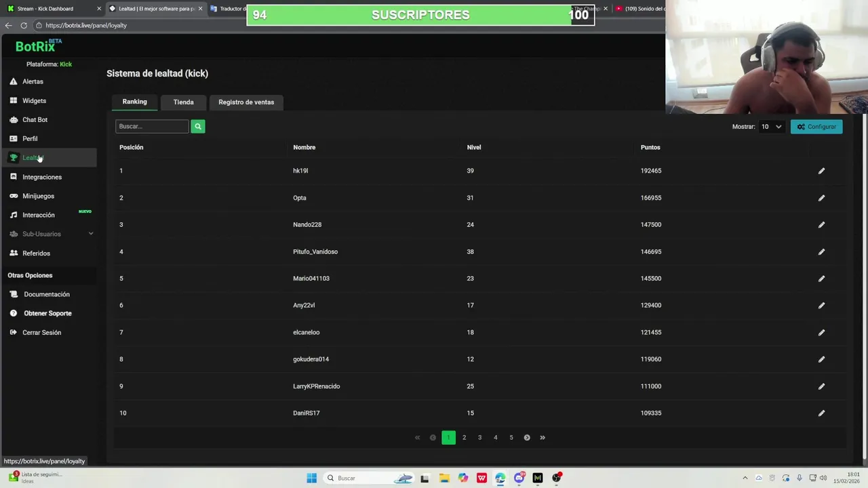
Task: Click username hk19l in ranking
Action: 300,171
